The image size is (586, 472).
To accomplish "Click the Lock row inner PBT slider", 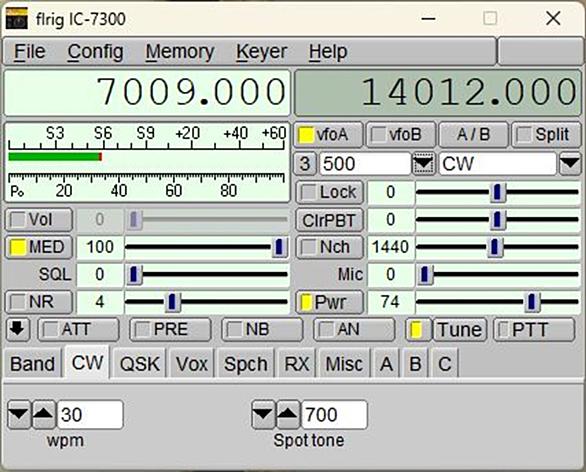I will [498, 192].
